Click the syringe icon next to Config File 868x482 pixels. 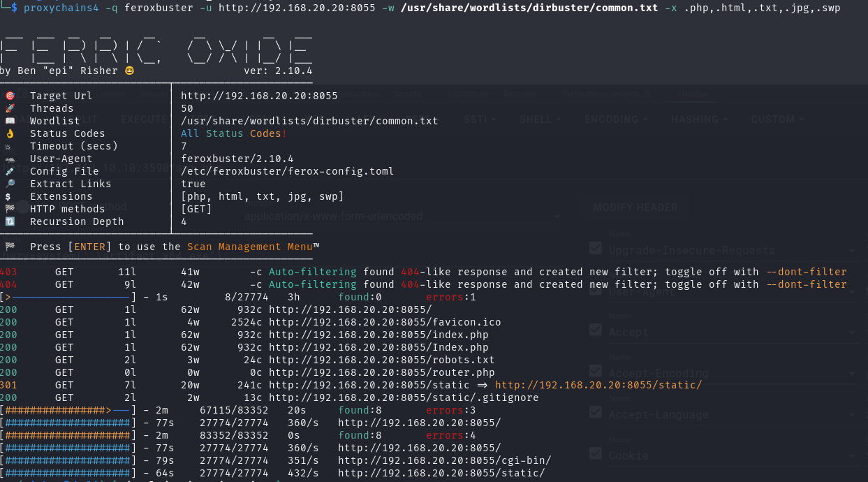(10, 171)
